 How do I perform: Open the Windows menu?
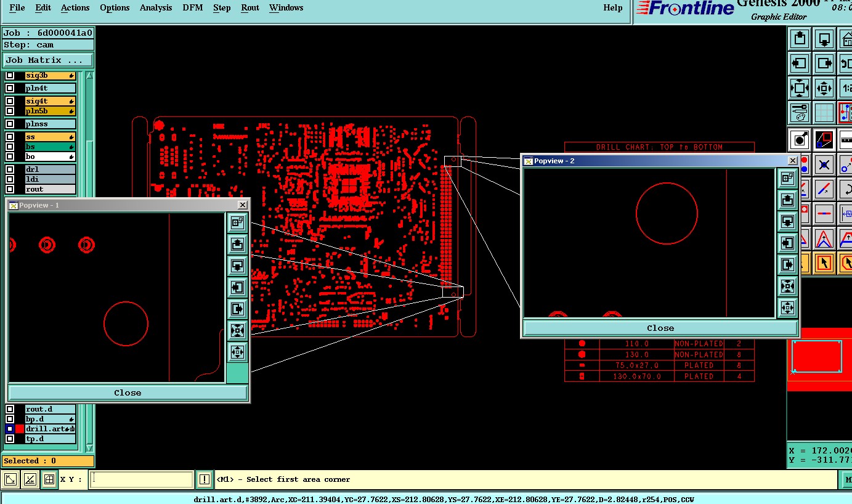point(286,8)
